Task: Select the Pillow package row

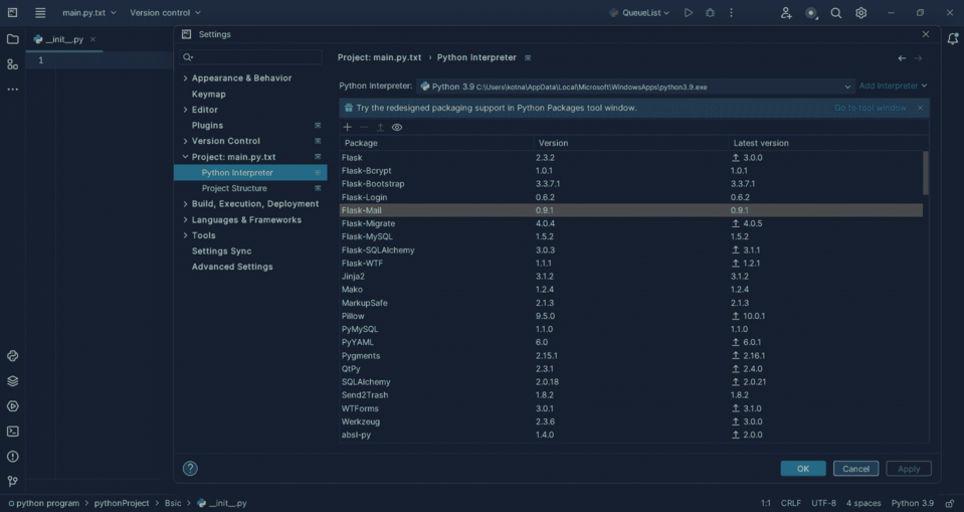Action: 631,316
